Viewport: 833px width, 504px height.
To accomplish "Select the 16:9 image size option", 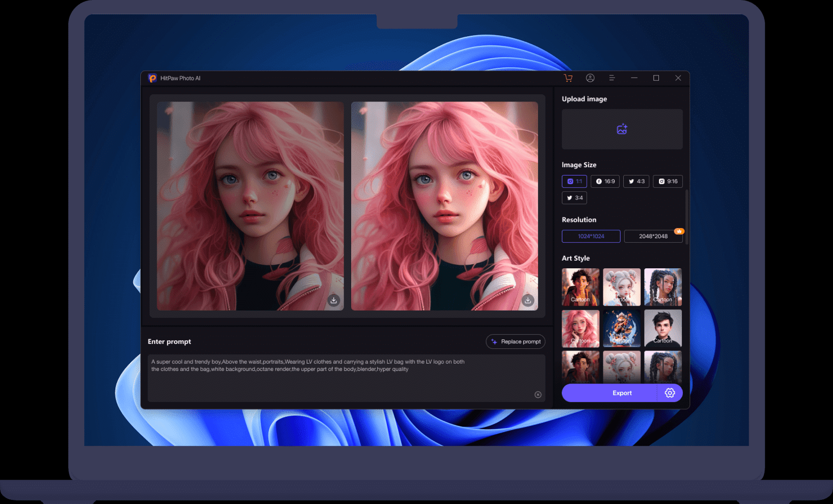I will [x=605, y=181].
